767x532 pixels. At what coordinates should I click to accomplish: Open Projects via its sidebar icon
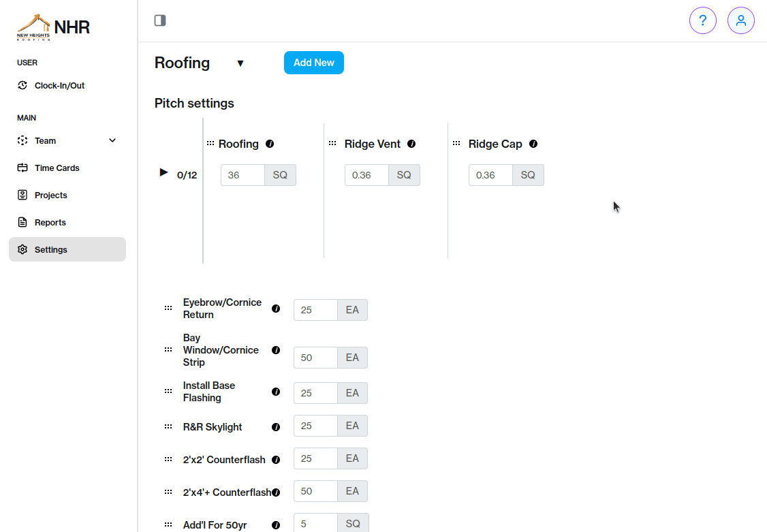tap(23, 195)
